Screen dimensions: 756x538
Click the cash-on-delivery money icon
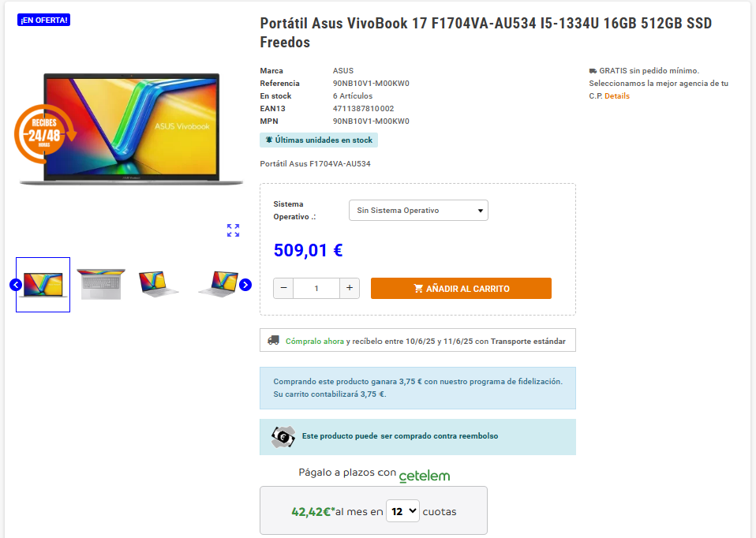283,437
